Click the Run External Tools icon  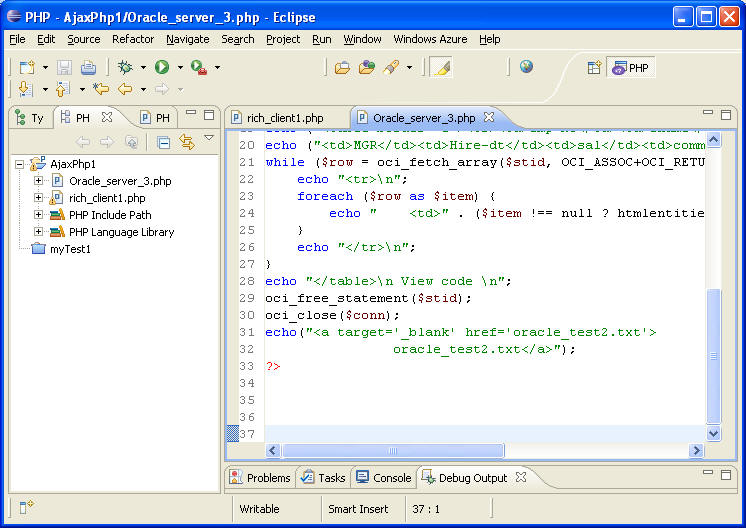point(199,68)
